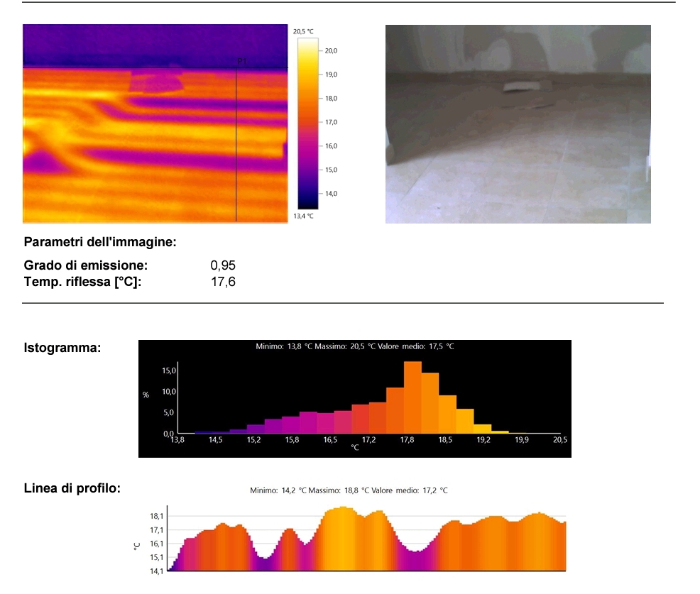700x594 pixels.
Task: Click the 'Linea di profilo:' heading
Action: click(72, 489)
